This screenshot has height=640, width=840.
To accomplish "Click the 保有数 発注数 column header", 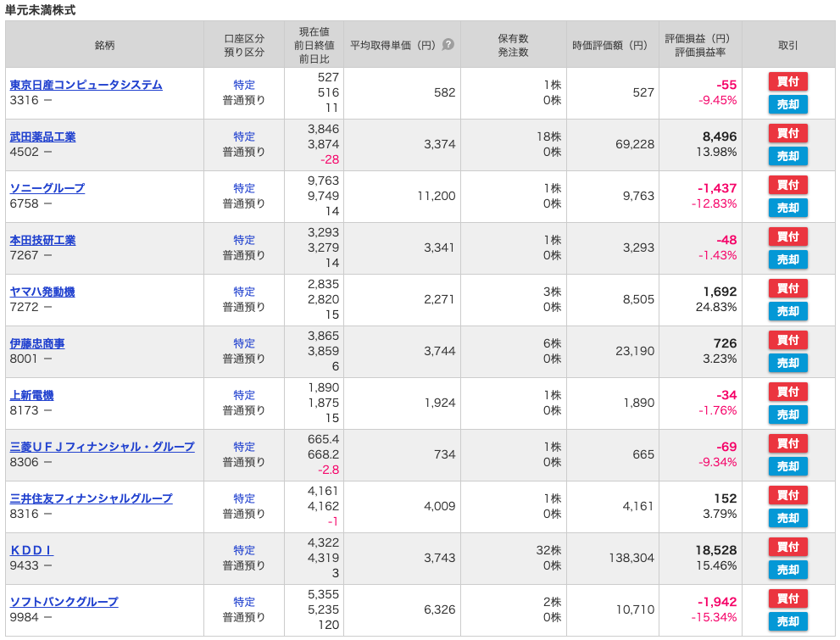I will click(x=513, y=45).
